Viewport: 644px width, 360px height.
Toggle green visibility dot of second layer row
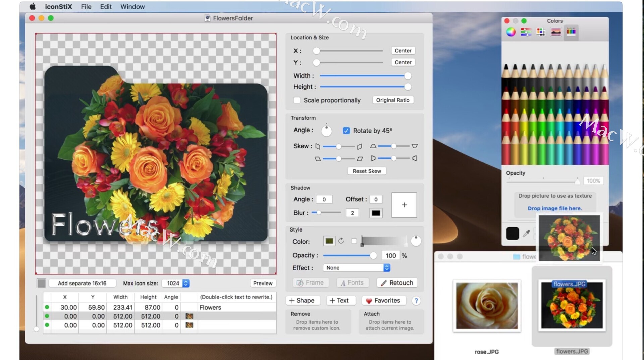point(47,316)
